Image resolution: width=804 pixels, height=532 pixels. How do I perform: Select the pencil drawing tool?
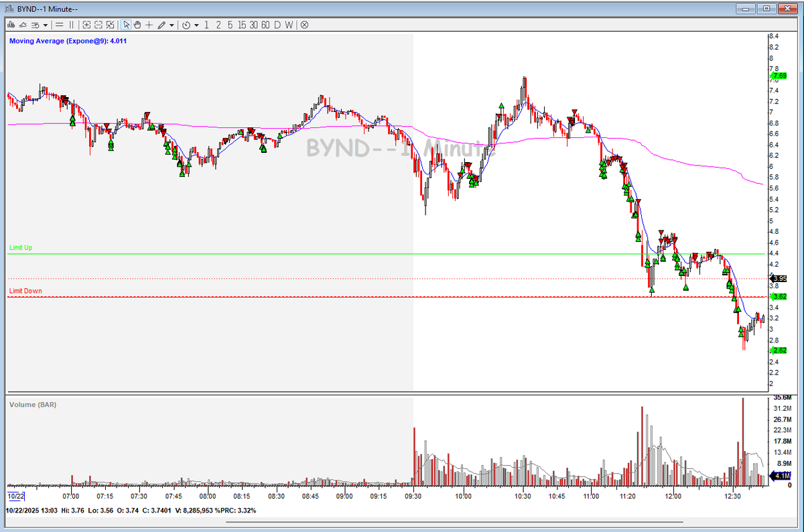pos(161,25)
